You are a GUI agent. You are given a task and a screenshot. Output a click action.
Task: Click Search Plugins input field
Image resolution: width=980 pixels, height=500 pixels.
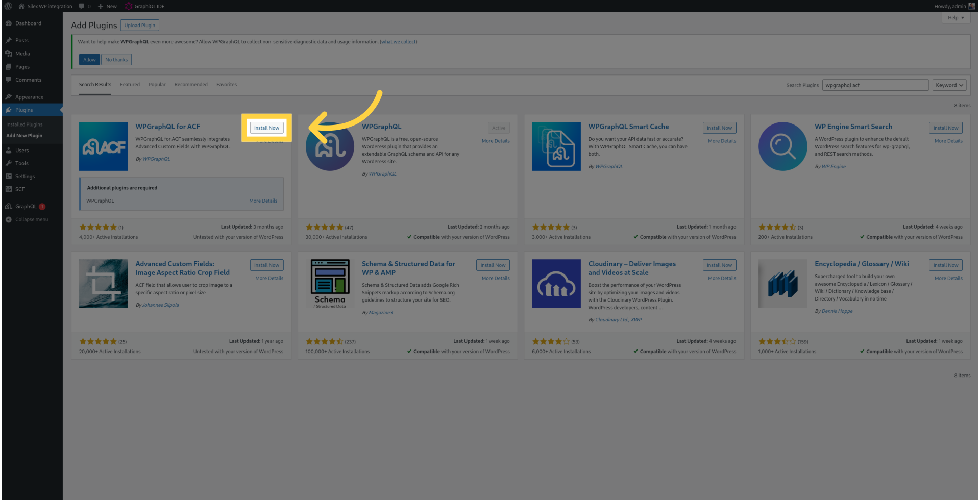pos(875,85)
